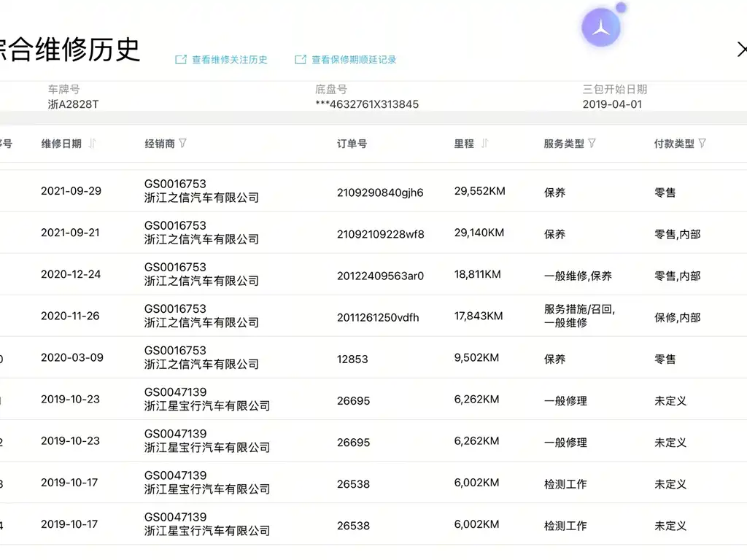The image size is (747, 560).
Task: Click the 里程 column header label
Action: point(464,144)
